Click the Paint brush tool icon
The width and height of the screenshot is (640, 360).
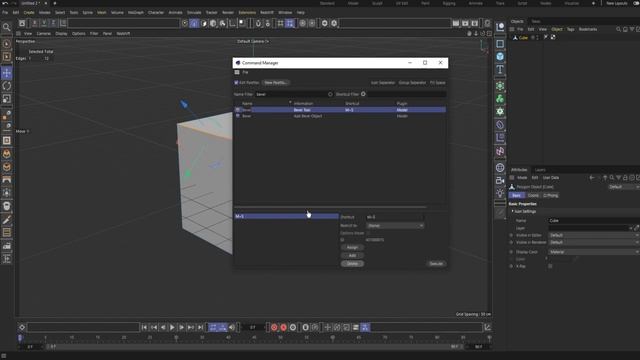(x=7, y=220)
